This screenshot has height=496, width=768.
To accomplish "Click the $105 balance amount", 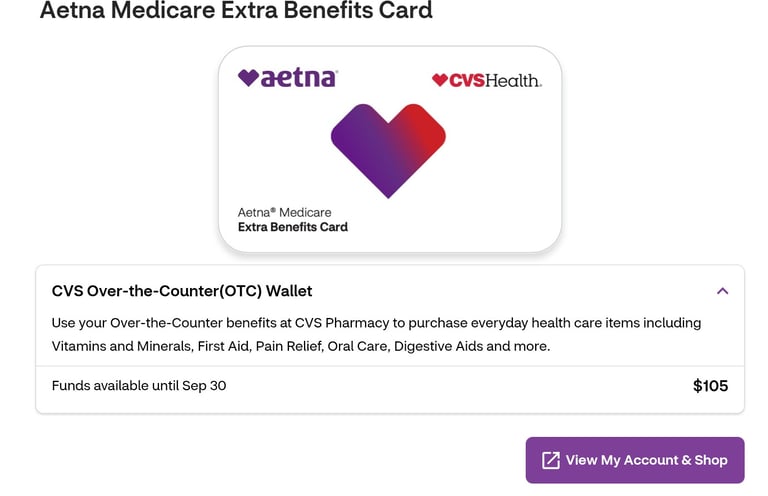I will (x=710, y=386).
